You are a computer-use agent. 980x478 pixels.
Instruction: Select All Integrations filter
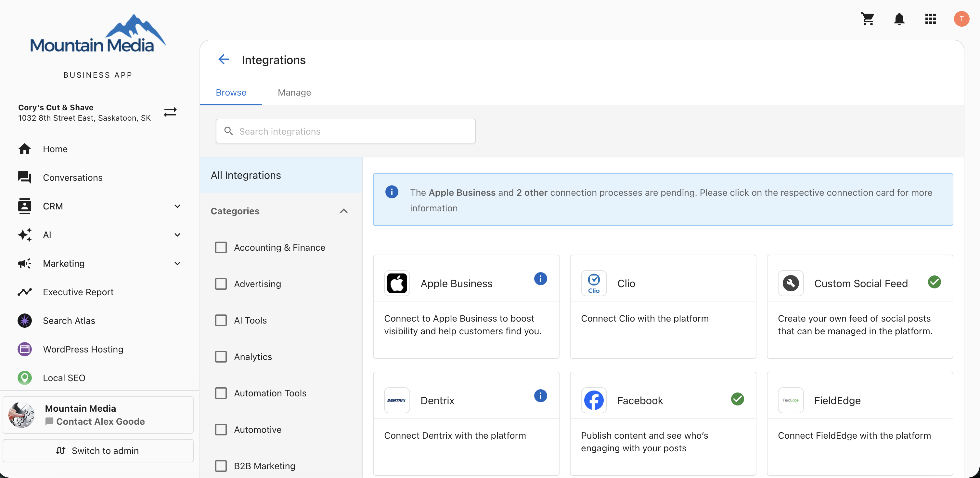click(x=281, y=175)
